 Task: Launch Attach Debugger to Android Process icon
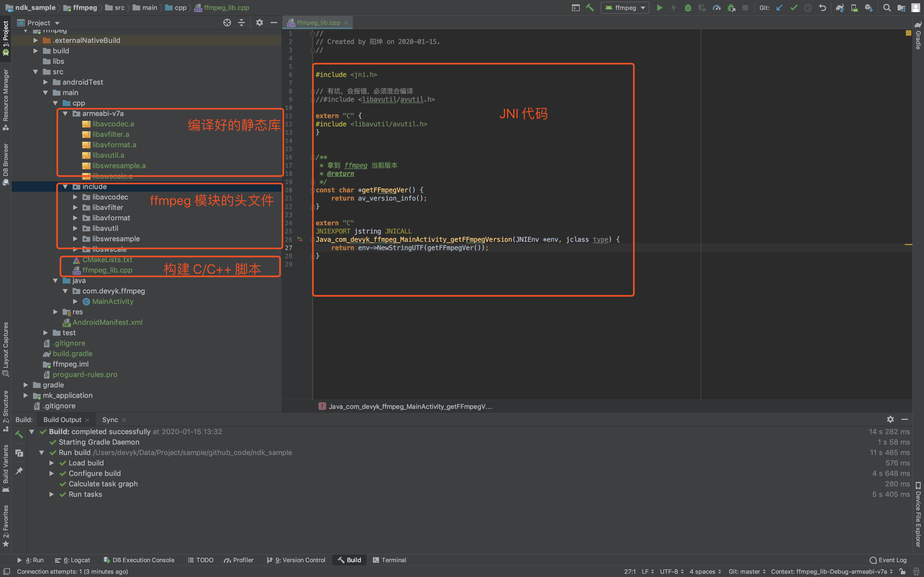click(731, 8)
